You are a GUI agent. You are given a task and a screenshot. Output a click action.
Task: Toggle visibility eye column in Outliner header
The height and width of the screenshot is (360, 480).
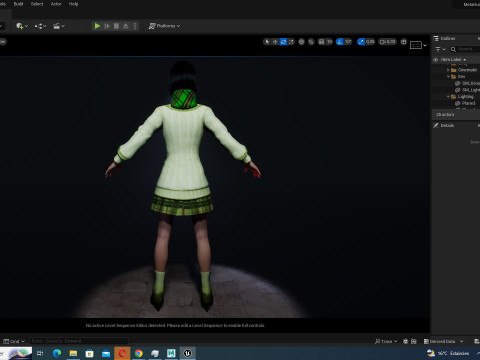click(x=435, y=60)
